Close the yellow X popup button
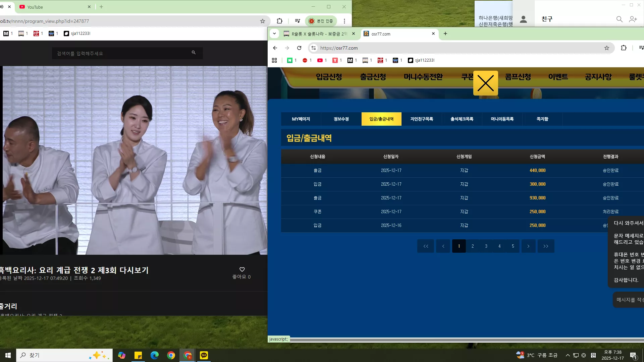 485,83
